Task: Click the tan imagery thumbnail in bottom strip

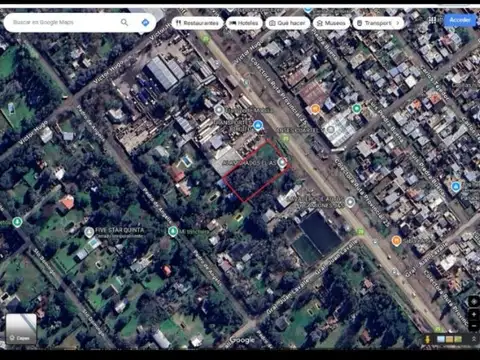Action: (x=449, y=339)
